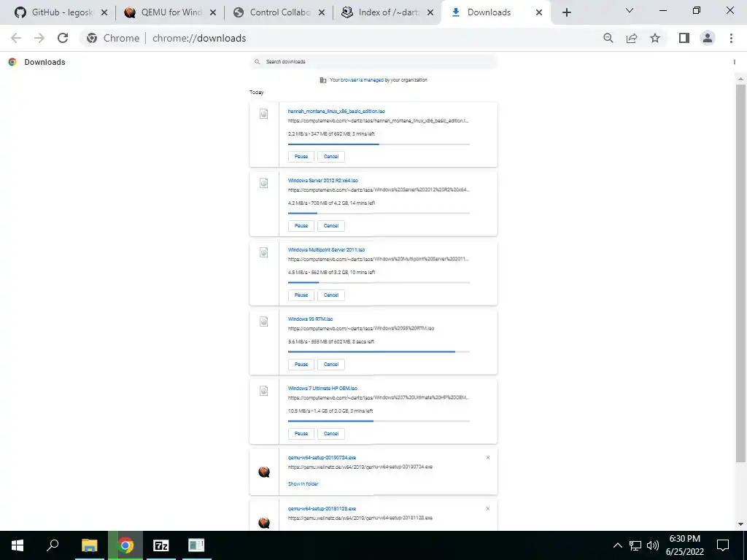Viewport: 747px width, 560px height.
Task: Open the 'browser is managed' link
Action: coord(362,80)
